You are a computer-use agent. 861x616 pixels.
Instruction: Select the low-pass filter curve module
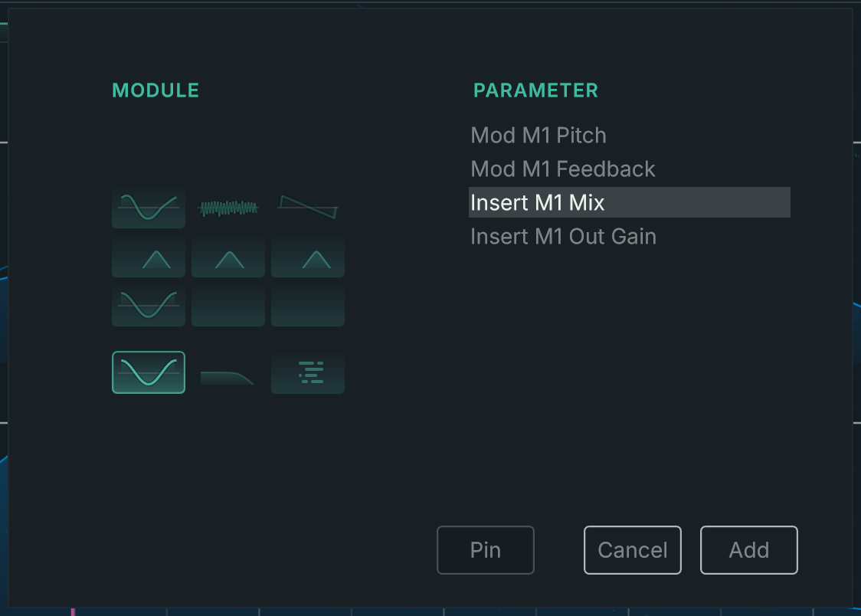pyautogui.click(x=228, y=375)
